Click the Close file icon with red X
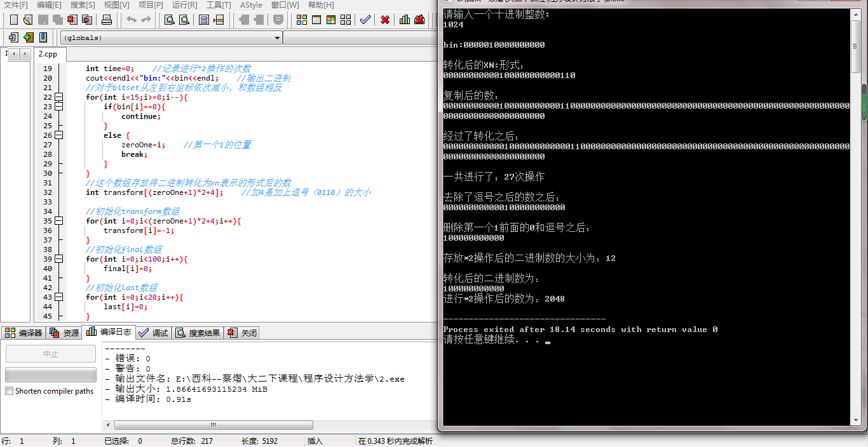The width and height of the screenshot is (868, 447). [72, 20]
